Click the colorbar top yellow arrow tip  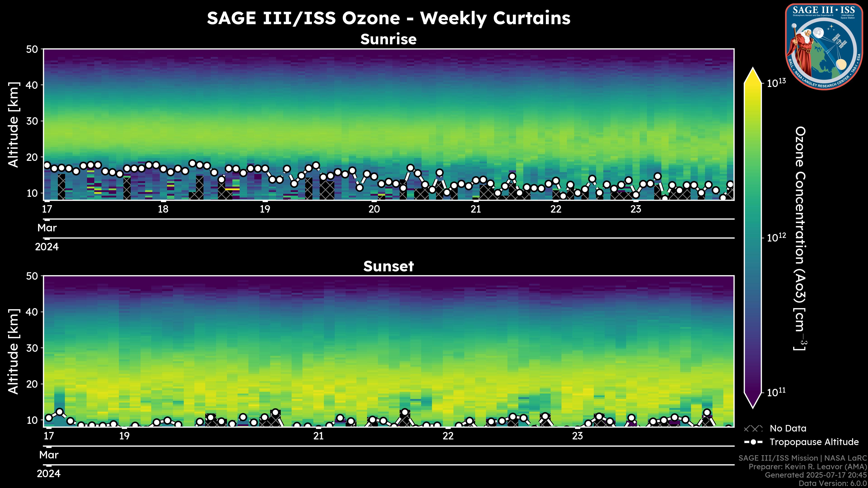coord(753,72)
